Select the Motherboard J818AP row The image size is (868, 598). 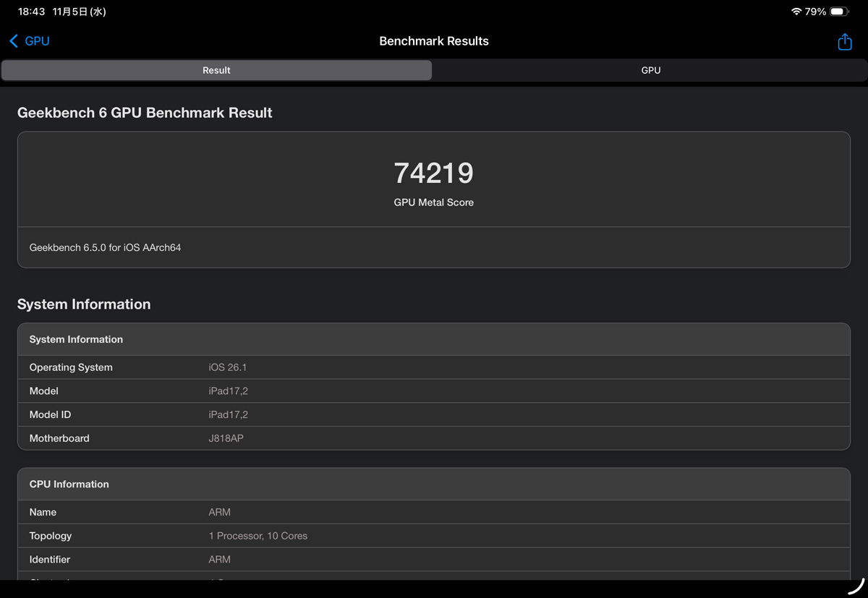coord(433,438)
